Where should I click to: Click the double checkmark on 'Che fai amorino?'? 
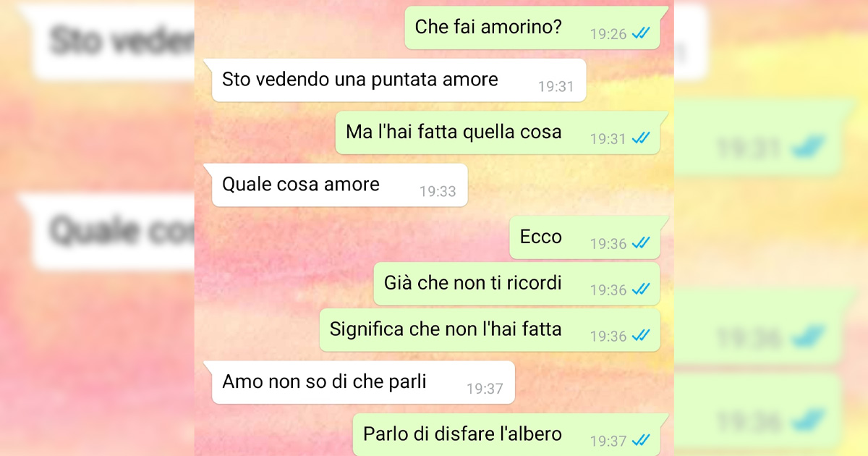coord(640,33)
